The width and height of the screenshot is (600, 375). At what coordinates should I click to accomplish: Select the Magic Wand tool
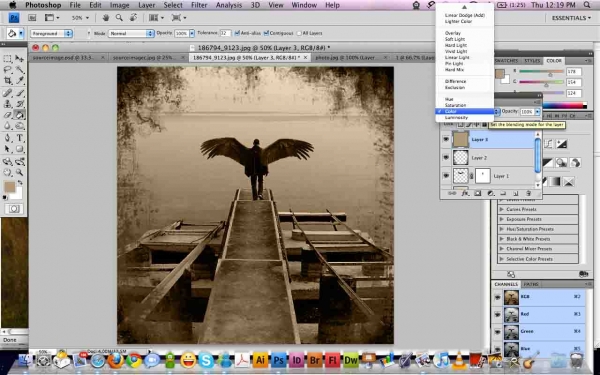coord(20,70)
